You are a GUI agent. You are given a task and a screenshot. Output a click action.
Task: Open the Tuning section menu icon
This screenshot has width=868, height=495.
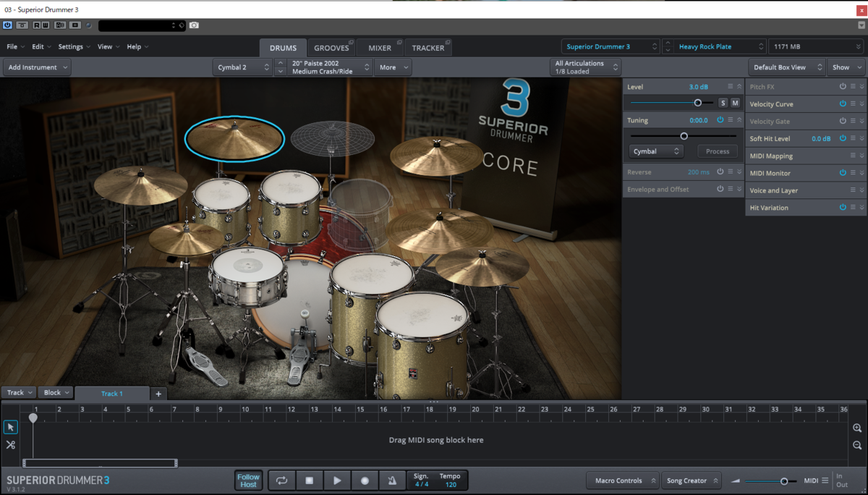[x=730, y=120]
